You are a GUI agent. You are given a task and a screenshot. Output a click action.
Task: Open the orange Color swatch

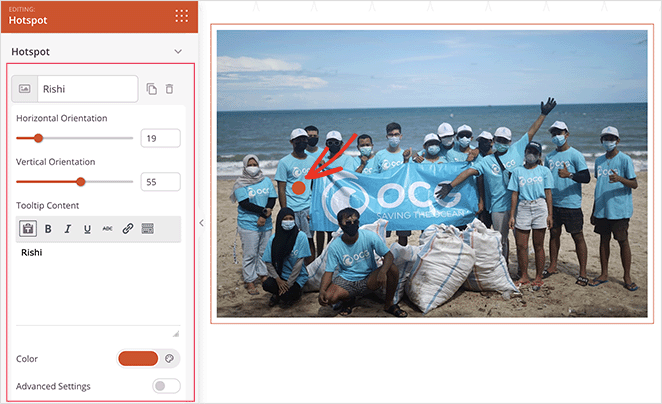pos(138,358)
